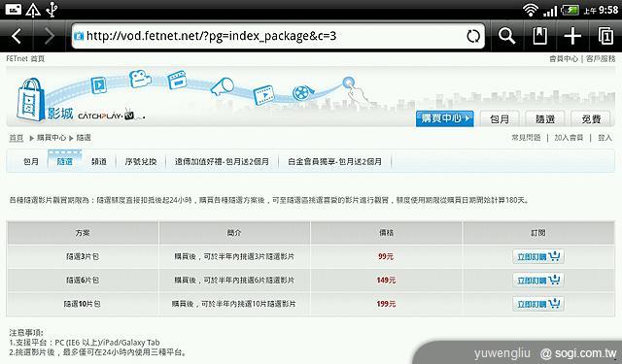Screen dimensions: 622x364
Task: Open the 會員中心 link
Action: pos(564,58)
